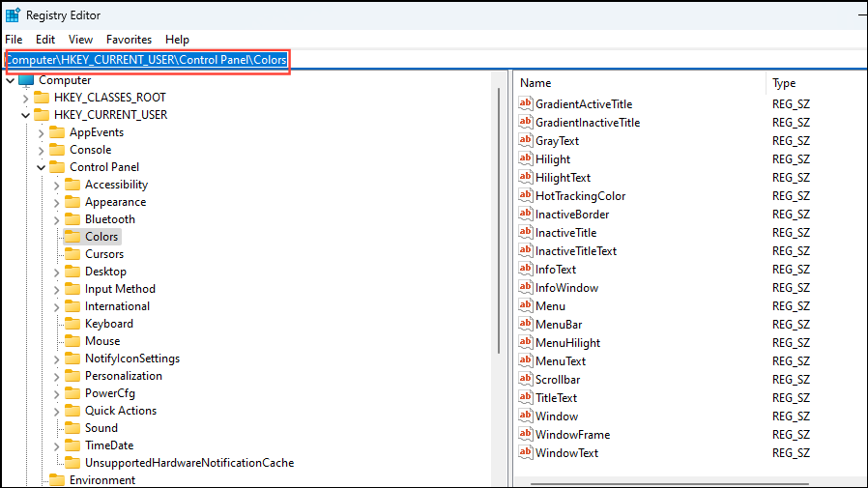Select the HilightText value name
This screenshot has width=868, height=488.
(563, 177)
